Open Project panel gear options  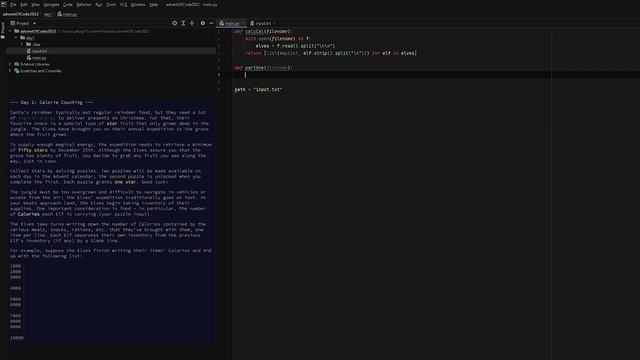(x=203, y=23)
